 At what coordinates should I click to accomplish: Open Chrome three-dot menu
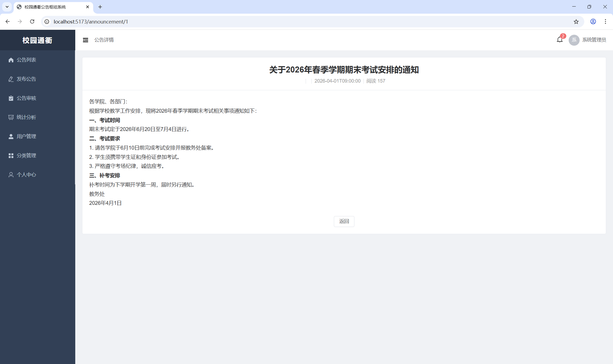pyautogui.click(x=605, y=22)
